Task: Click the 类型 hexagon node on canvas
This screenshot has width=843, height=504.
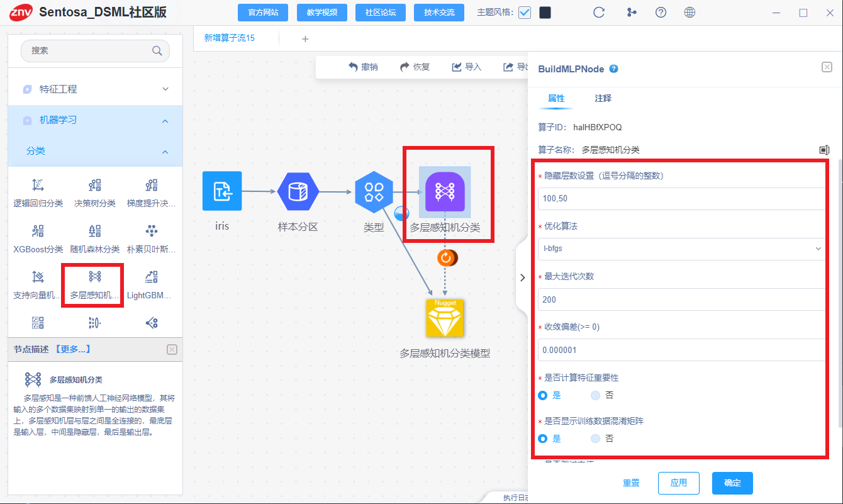Action: coord(374,191)
